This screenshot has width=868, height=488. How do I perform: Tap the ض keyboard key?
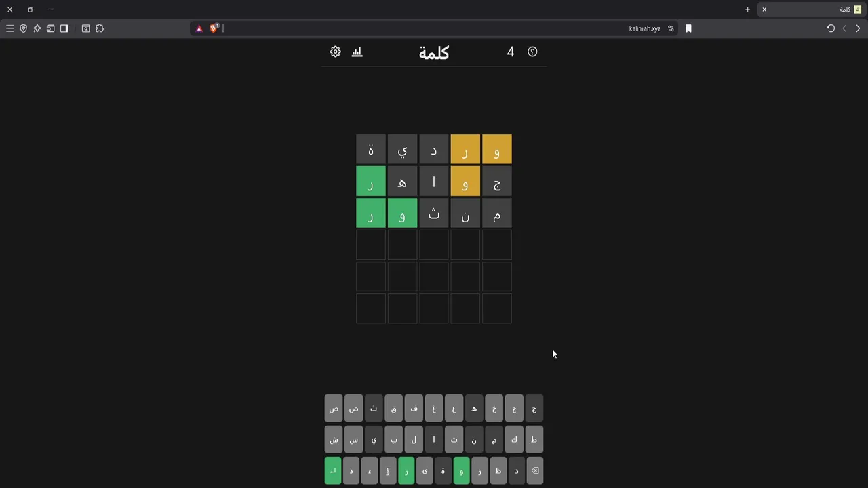coord(334,409)
